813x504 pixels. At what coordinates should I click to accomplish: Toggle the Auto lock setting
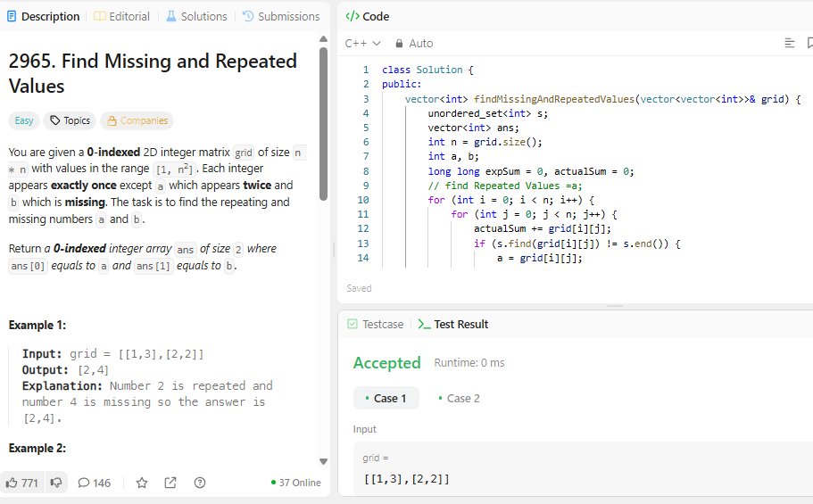(x=414, y=44)
